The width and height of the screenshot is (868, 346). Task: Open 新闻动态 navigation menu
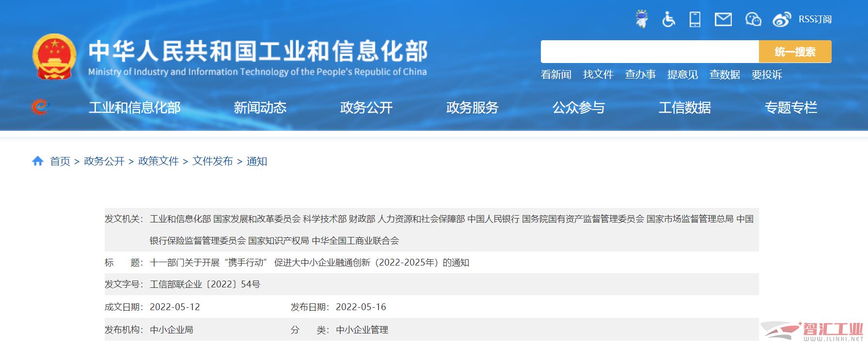point(260,108)
